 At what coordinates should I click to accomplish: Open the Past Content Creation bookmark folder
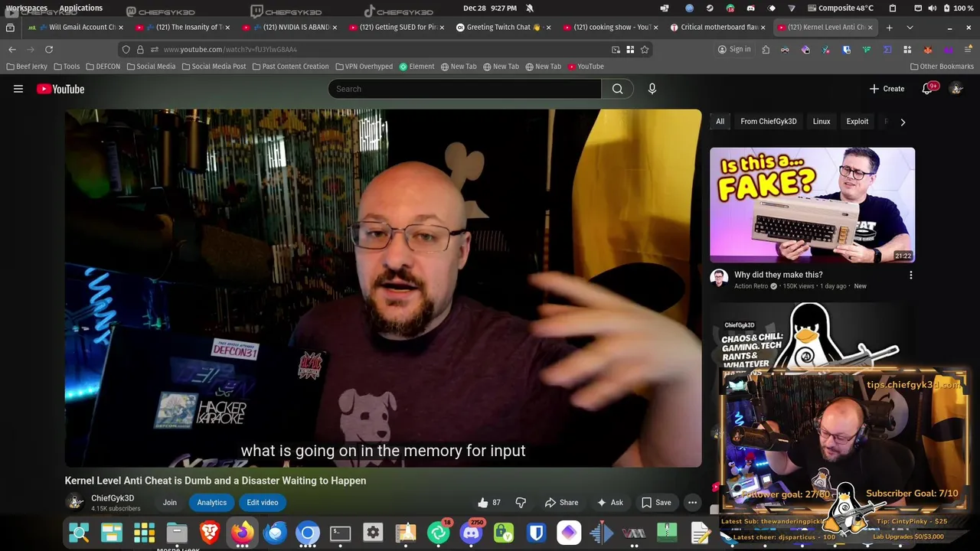point(290,67)
